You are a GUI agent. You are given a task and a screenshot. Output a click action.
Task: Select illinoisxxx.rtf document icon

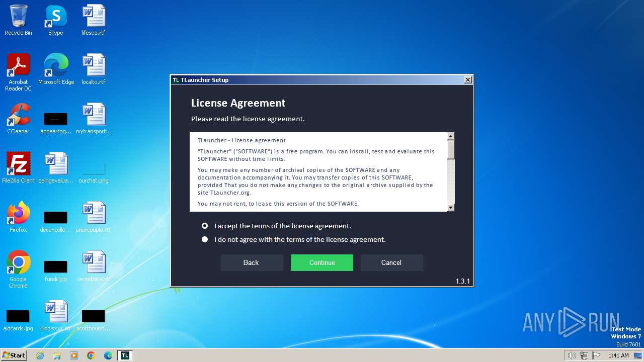pyautogui.click(x=56, y=315)
